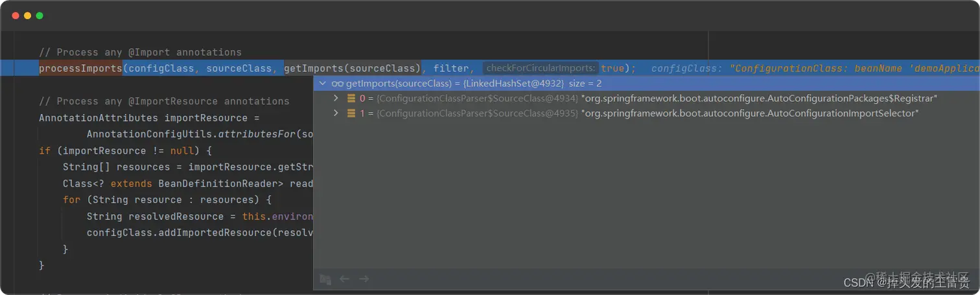Click 'if (importResource != null)' line
Viewport: 980px width, 295px height.
click(126, 150)
